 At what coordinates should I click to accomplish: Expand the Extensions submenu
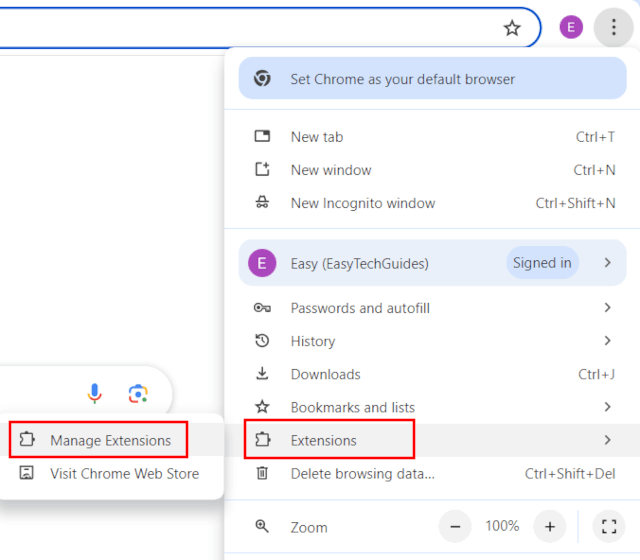tap(323, 440)
